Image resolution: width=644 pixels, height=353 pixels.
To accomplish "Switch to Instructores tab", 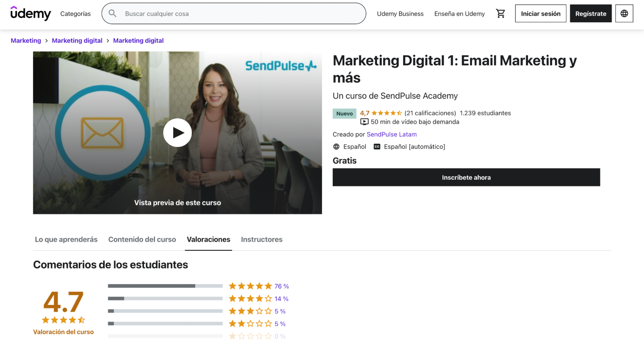I will point(262,240).
